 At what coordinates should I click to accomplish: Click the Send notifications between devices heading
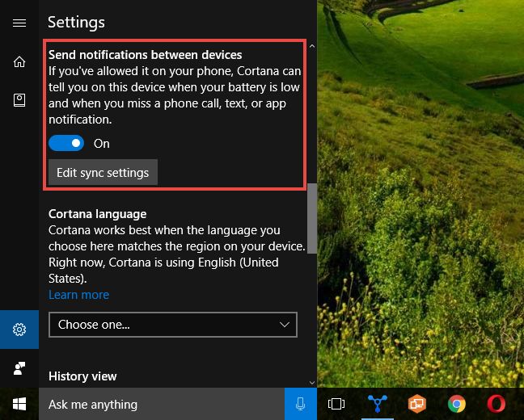[145, 55]
